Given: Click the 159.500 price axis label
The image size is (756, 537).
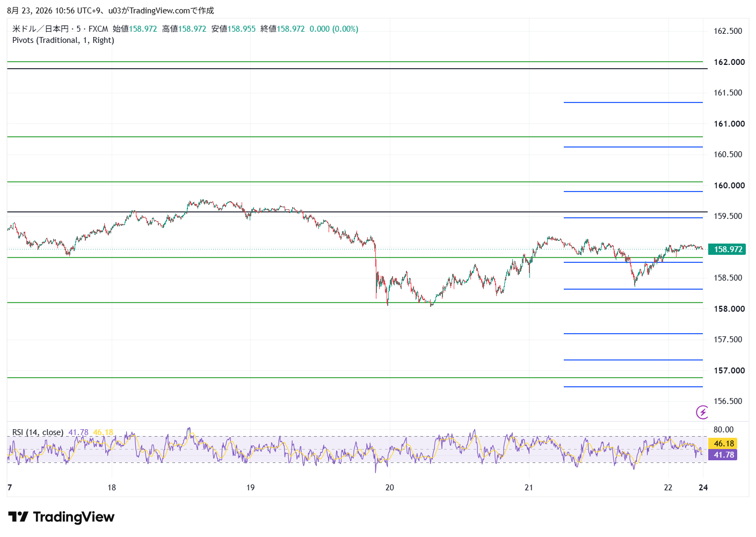Looking at the screenshot, I should 728,216.
